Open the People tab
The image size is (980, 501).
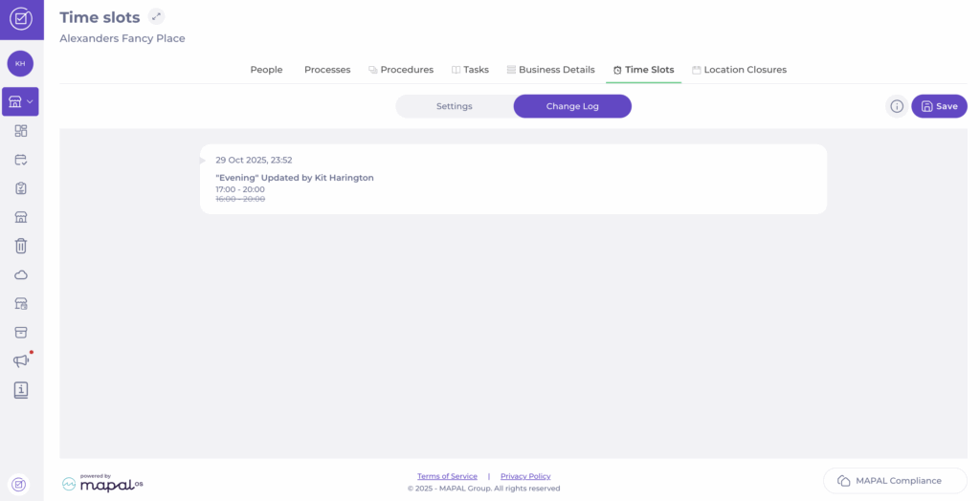266,70
